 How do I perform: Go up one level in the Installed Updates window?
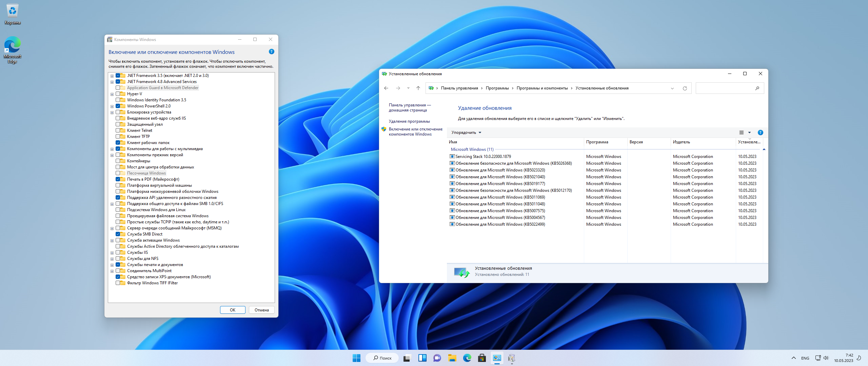click(x=418, y=88)
